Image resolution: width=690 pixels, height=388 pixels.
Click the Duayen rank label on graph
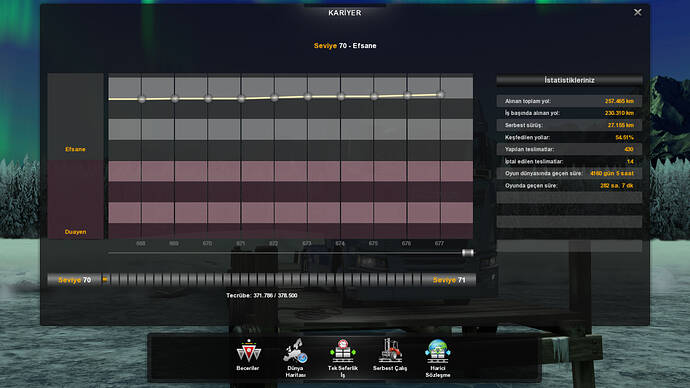pyautogui.click(x=75, y=232)
